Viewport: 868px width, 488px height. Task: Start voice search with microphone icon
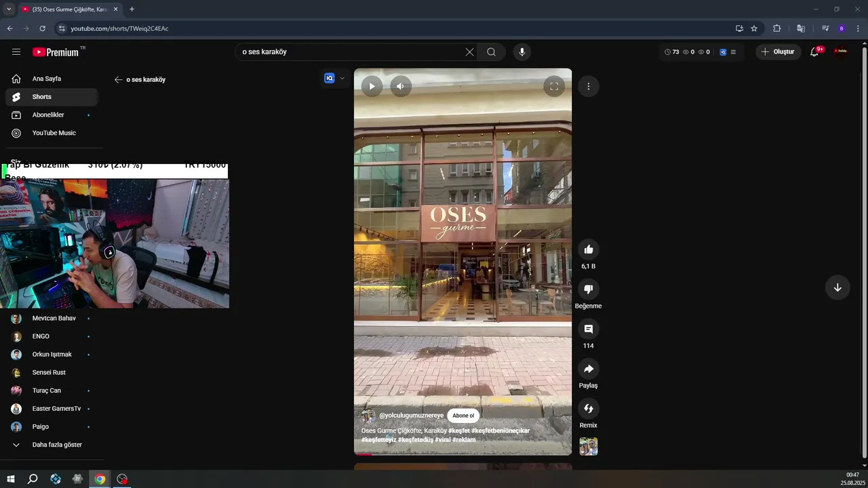click(x=521, y=52)
